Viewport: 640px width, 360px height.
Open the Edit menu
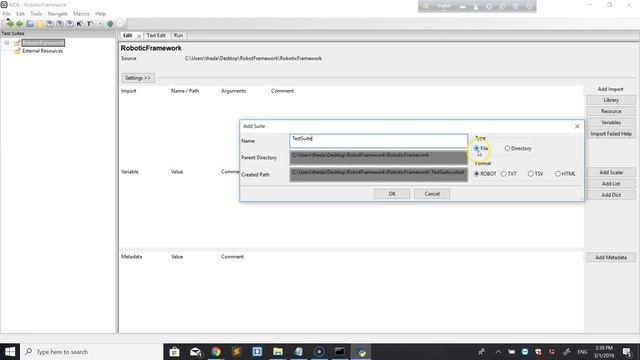(x=20, y=13)
